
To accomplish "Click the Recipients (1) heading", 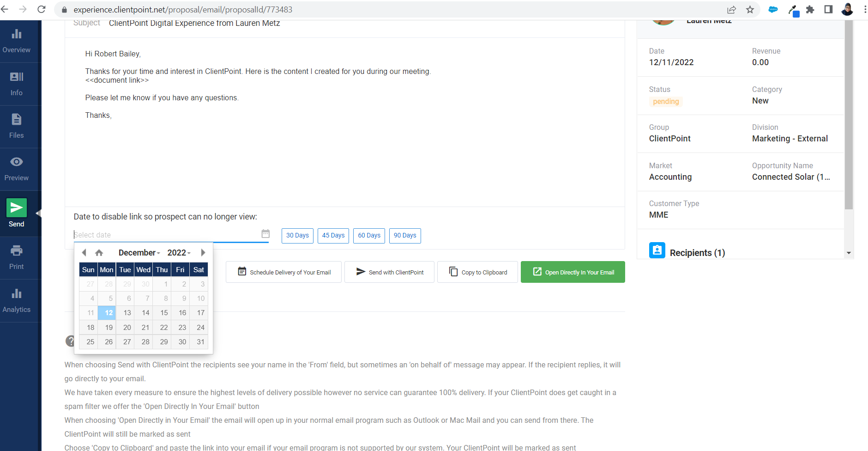I will pyautogui.click(x=697, y=253).
